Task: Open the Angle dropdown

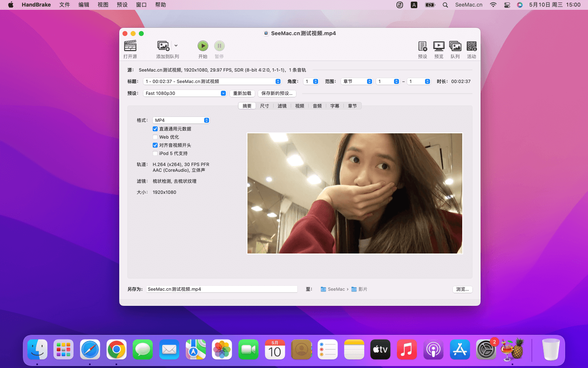Action: point(311,81)
